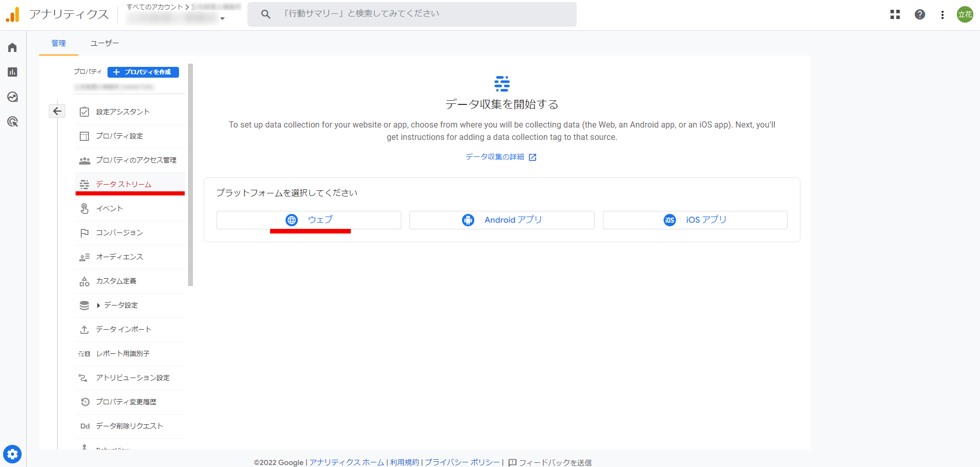
Task: Open コンバージョン menu item
Action: tap(130, 233)
